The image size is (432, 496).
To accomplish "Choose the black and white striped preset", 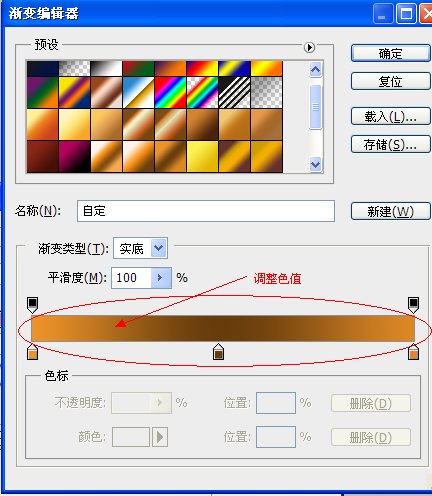I will coord(234,93).
